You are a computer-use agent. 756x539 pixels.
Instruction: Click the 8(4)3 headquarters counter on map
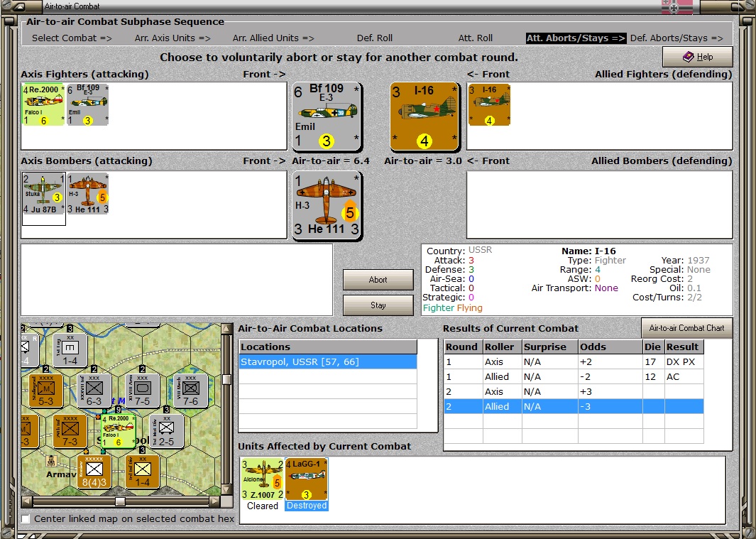point(94,472)
